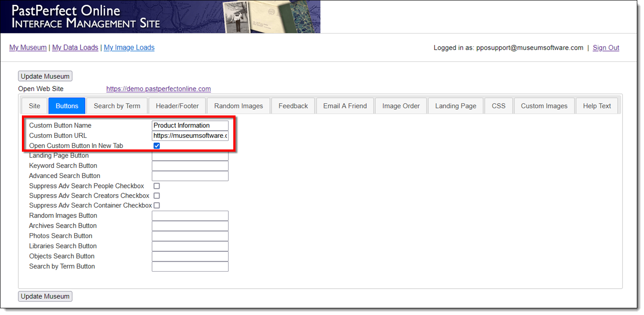This screenshot has width=644, height=315.
Task: Check Suppress Adv Search Container checkbox
Action: [x=156, y=205]
